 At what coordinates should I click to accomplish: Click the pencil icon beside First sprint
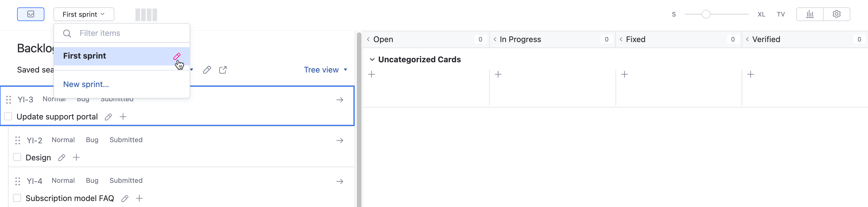pos(177,56)
